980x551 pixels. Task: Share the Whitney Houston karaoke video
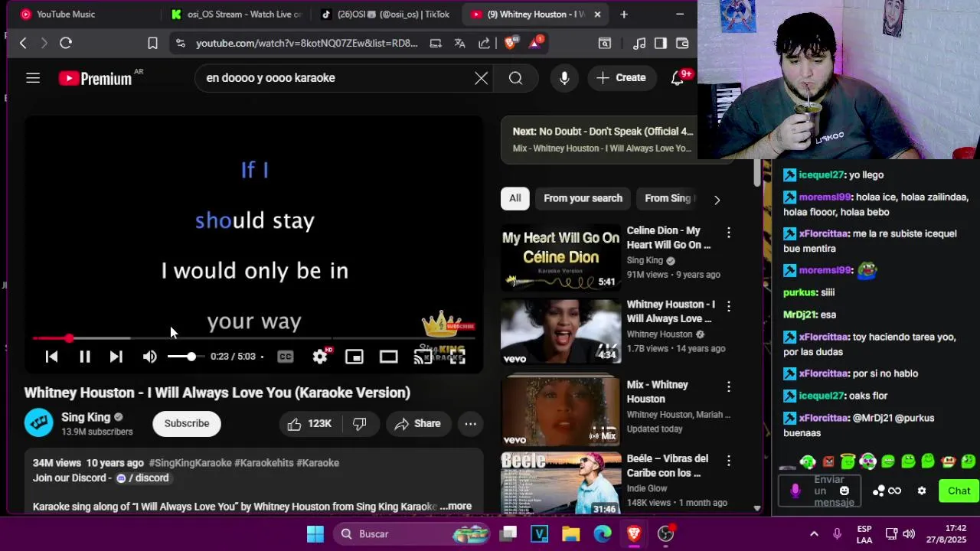click(418, 424)
